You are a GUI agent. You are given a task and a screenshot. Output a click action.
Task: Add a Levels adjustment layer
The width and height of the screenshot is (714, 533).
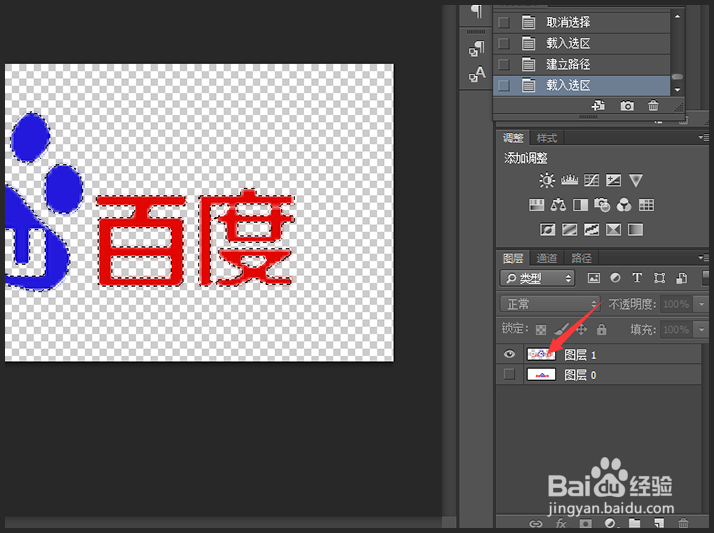(x=569, y=180)
